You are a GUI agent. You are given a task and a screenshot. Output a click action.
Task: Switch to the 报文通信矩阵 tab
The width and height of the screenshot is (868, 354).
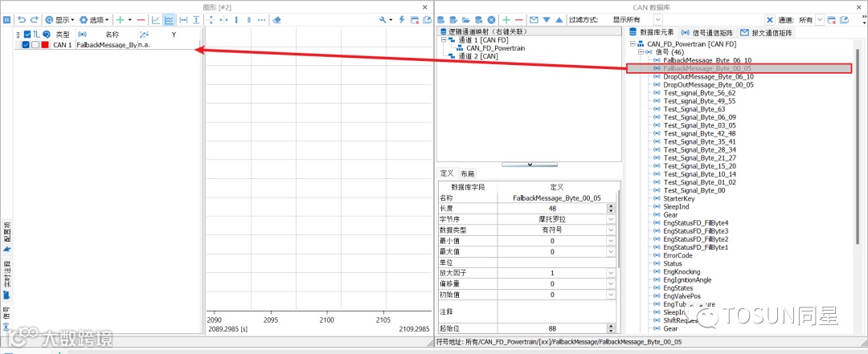pos(768,33)
